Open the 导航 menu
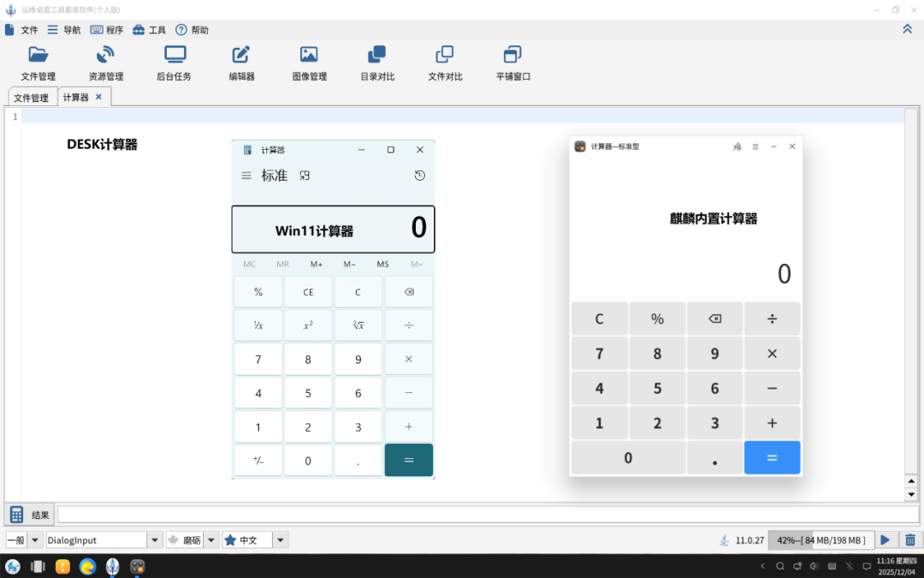Image resolution: width=924 pixels, height=578 pixels. (x=64, y=29)
